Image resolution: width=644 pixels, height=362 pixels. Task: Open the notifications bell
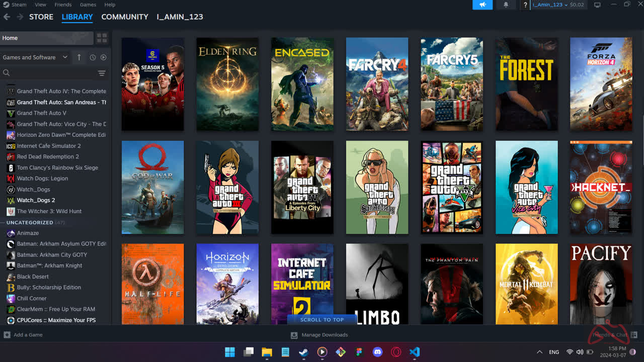(506, 5)
